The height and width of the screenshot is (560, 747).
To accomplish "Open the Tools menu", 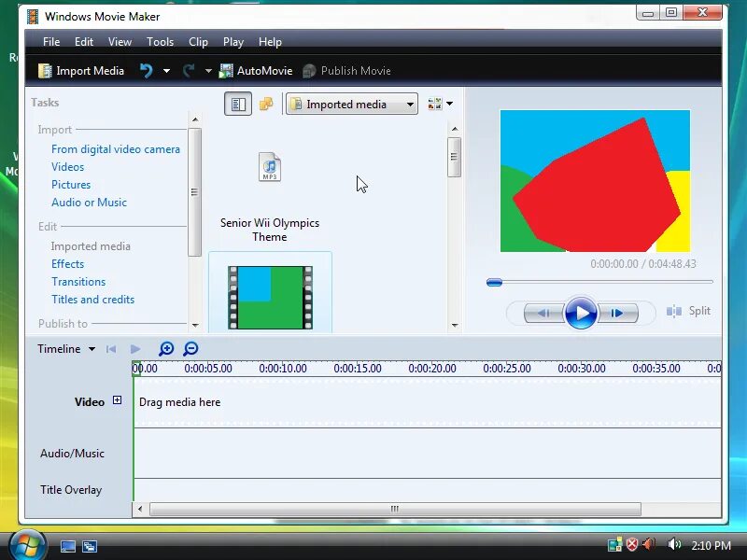I will tap(160, 42).
